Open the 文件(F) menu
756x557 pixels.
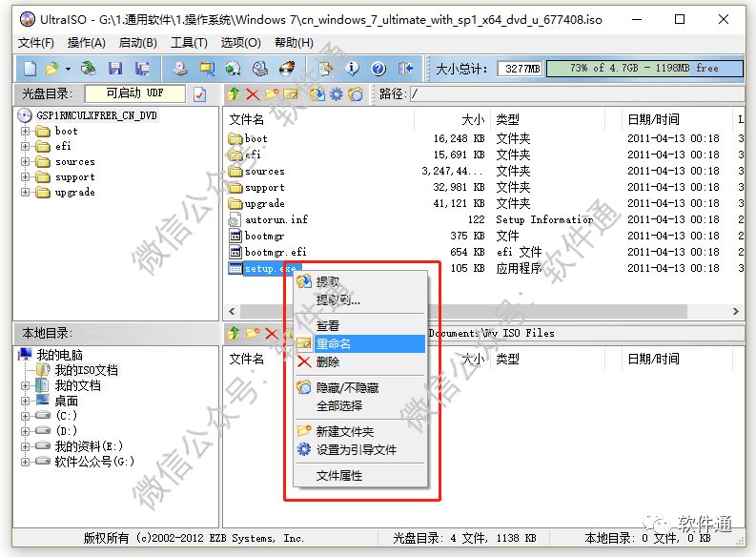pyautogui.click(x=36, y=43)
